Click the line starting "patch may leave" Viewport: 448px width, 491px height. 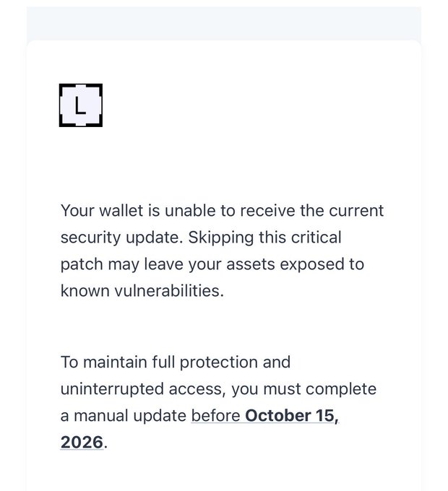pos(212,264)
